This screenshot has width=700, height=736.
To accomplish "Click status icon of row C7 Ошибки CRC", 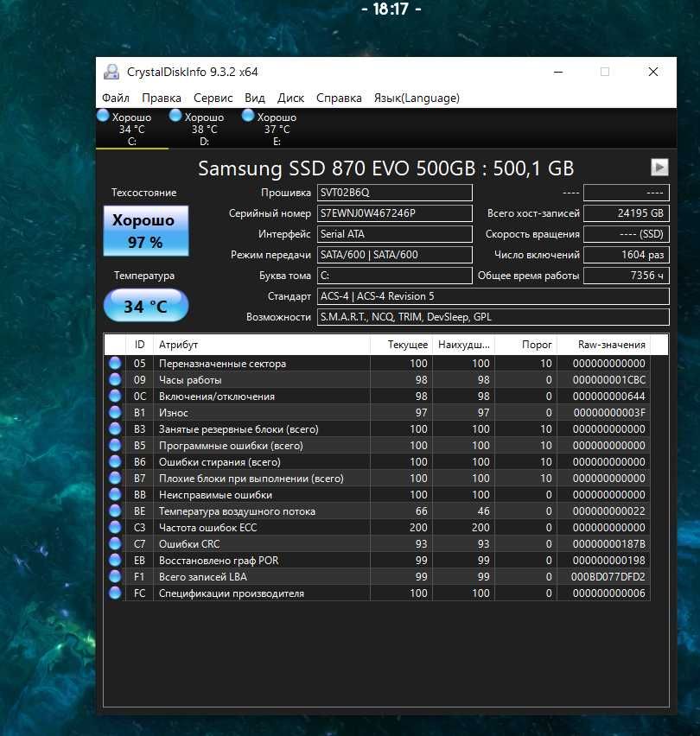I will (x=115, y=543).
